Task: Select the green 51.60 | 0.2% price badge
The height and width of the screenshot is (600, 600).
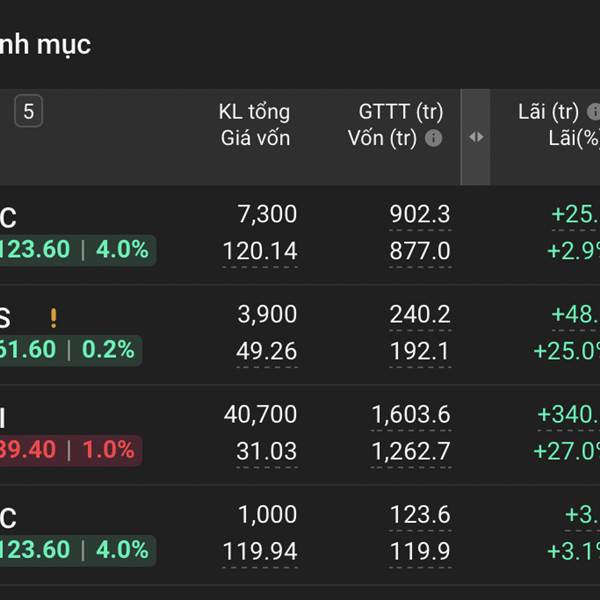Action: point(71,350)
